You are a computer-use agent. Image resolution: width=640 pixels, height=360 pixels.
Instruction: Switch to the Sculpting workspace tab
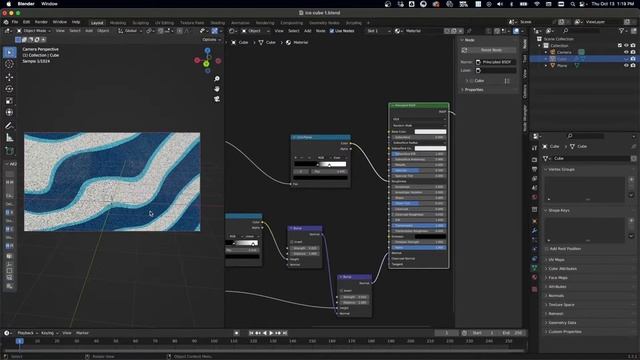[x=140, y=23]
